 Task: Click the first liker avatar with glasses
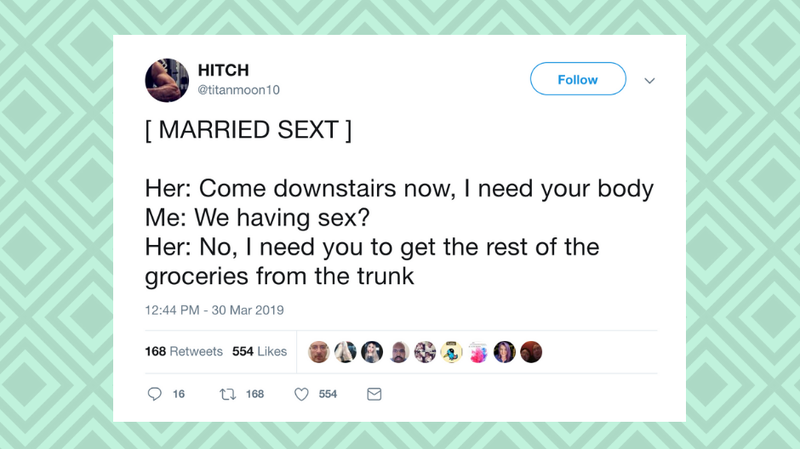pyautogui.click(x=319, y=352)
